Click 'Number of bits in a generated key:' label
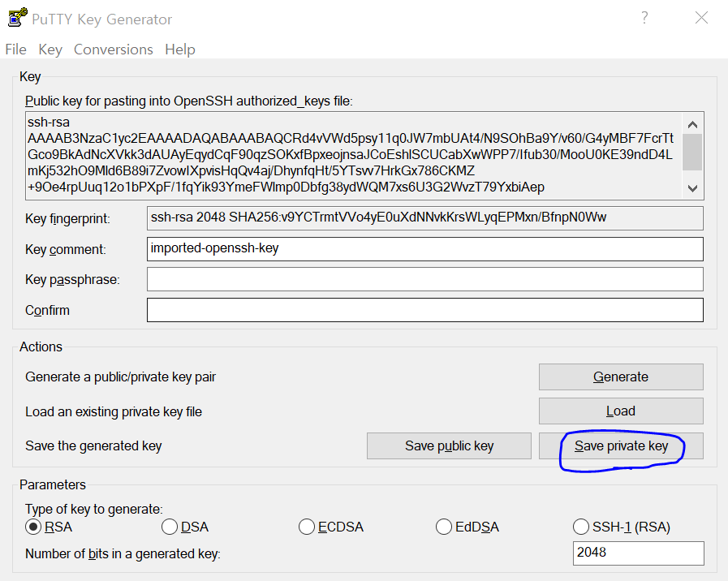Viewport: 728px width, 581px height. click(123, 554)
